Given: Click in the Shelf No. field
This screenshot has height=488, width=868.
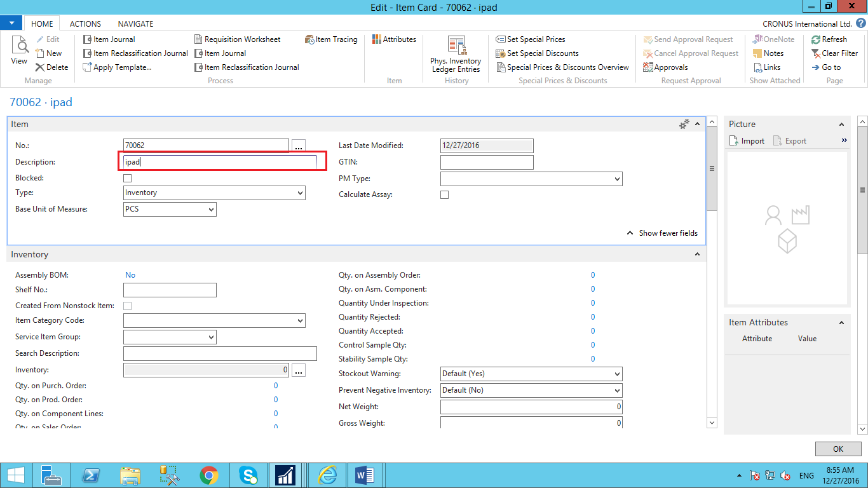Looking at the screenshot, I should [170, 290].
